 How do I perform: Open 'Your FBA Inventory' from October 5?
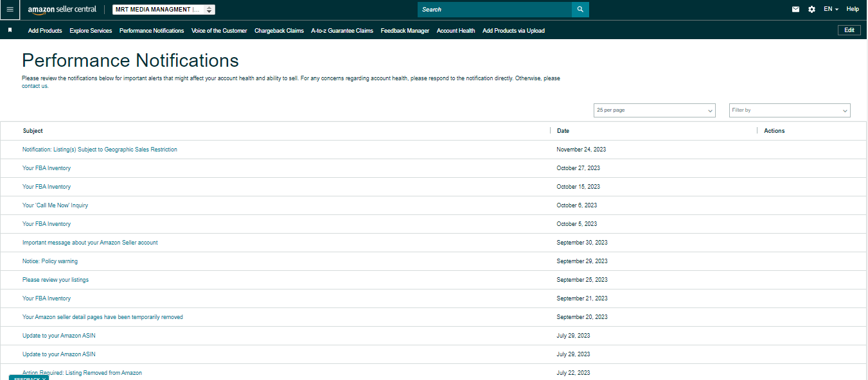coord(46,224)
